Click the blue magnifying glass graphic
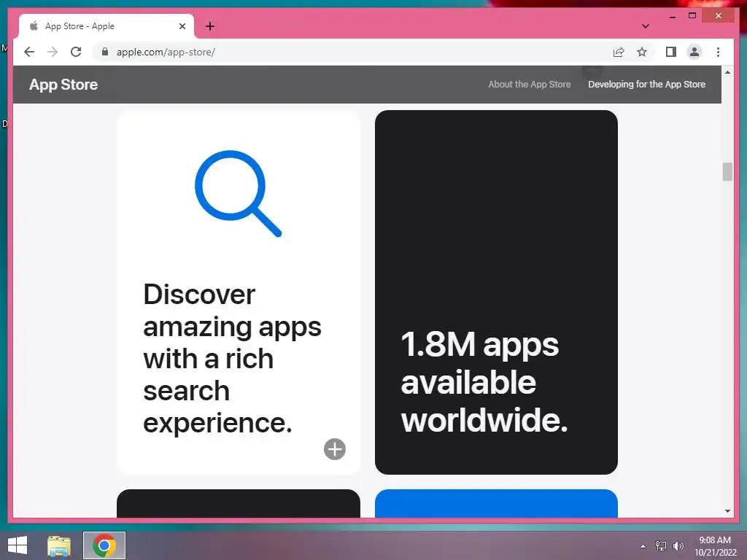Screen dimensions: 747x560 click(239, 193)
